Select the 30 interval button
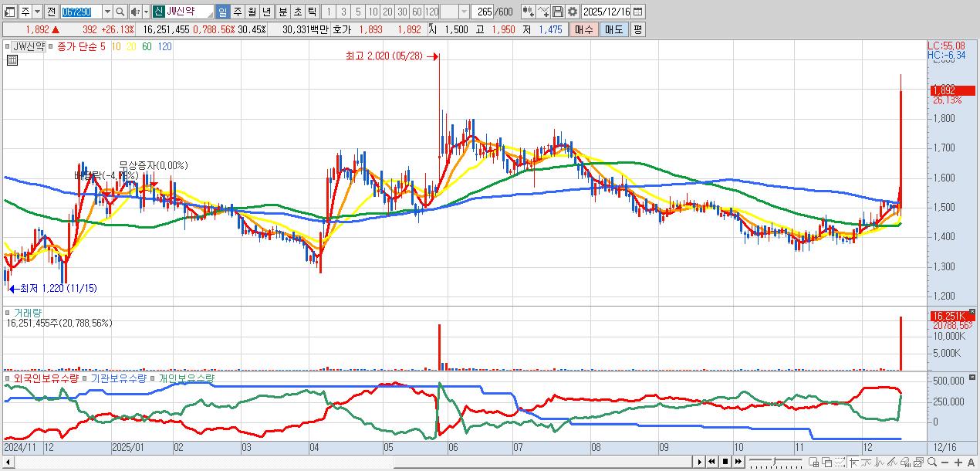The width and height of the screenshot is (980, 471). pos(402,12)
